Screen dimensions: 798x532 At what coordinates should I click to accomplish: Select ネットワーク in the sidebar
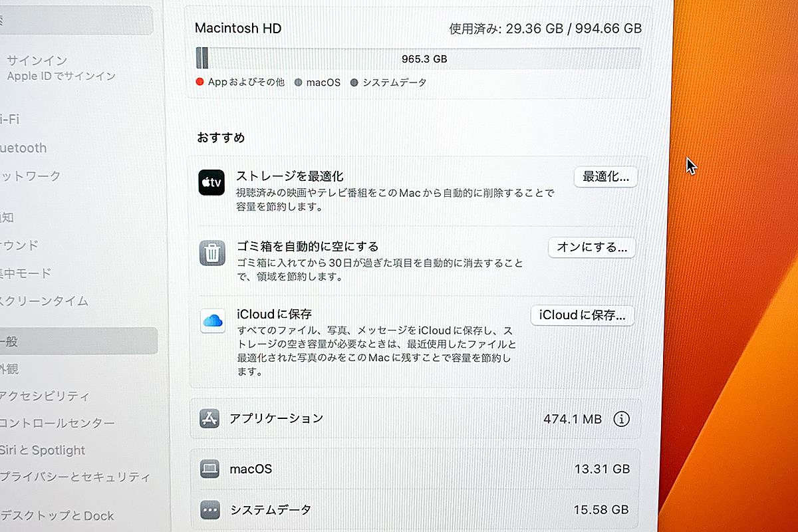coord(31,176)
